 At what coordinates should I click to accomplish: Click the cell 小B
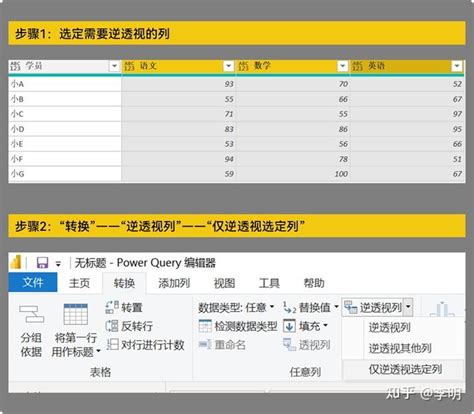pos(65,99)
